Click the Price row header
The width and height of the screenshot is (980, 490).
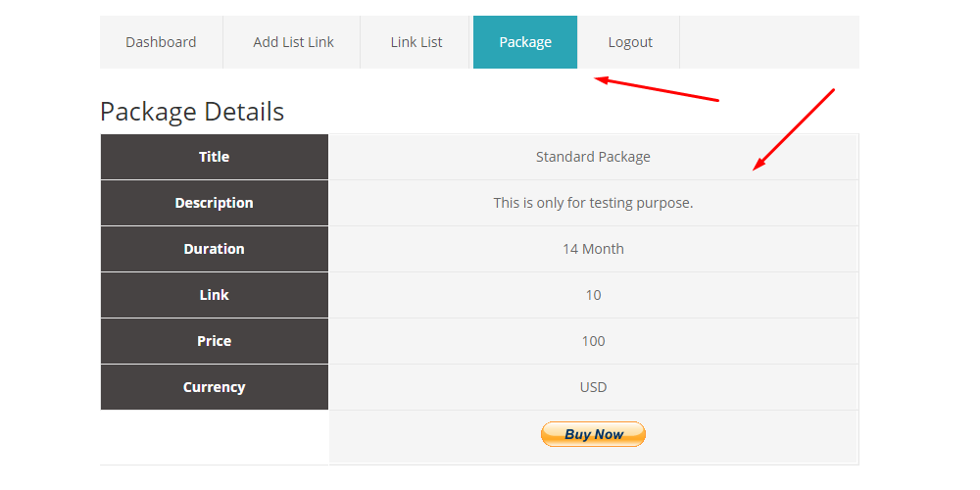pyautogui.click(x=215, y=341)
